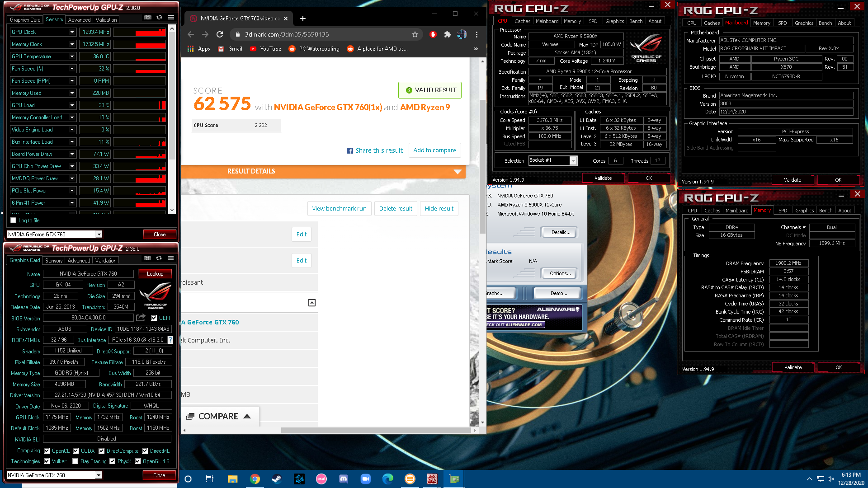Open Zoom from taskbar

coord(366,479)
